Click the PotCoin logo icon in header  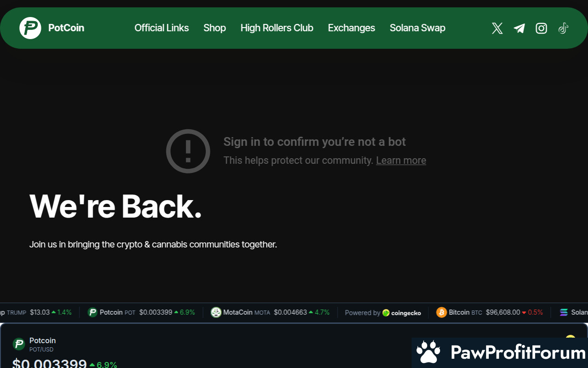click(x=30, y=28)
